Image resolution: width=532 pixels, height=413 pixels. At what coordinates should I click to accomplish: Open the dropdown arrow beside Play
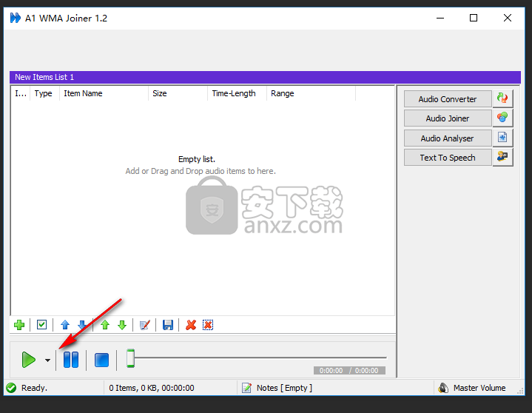(x=47, y=360)
